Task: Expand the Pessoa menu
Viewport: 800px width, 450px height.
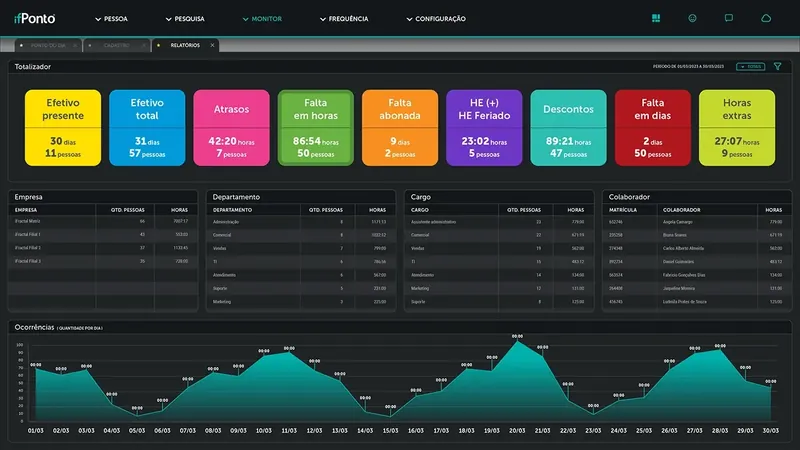Action: click(x=111, y=19)
